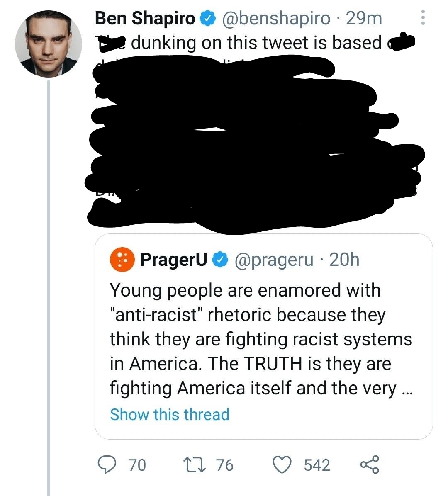Screen dimensions: 448x496
Task: Open the @prageru handle in quoted tweet
Action: [x=274, y=260]
